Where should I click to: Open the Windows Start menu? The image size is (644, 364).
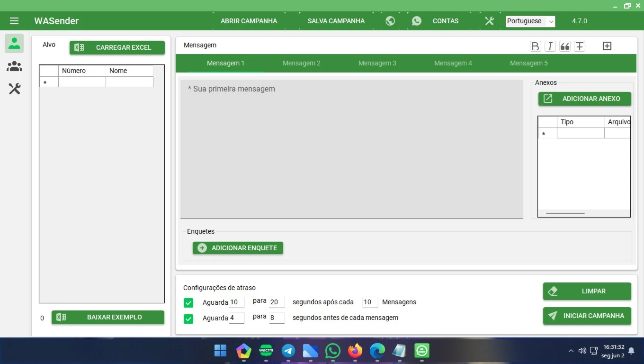[x=221, y=351]
